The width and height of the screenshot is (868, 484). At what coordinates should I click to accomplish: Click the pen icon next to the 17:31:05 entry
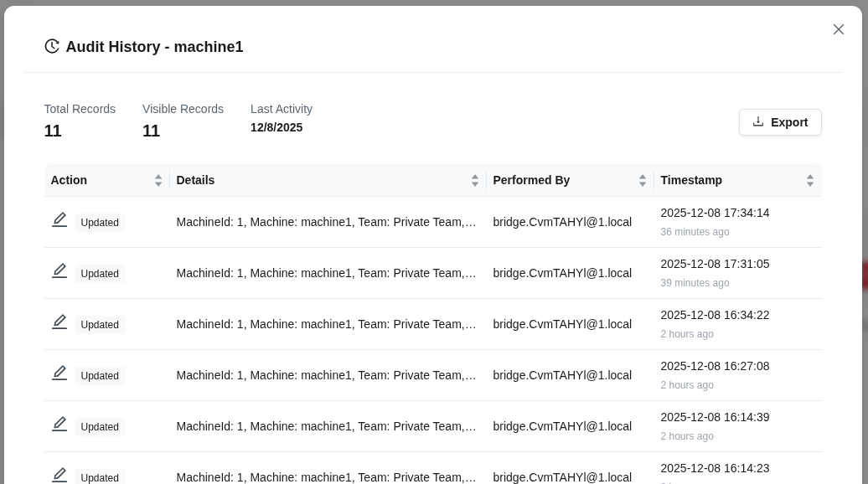59,270
